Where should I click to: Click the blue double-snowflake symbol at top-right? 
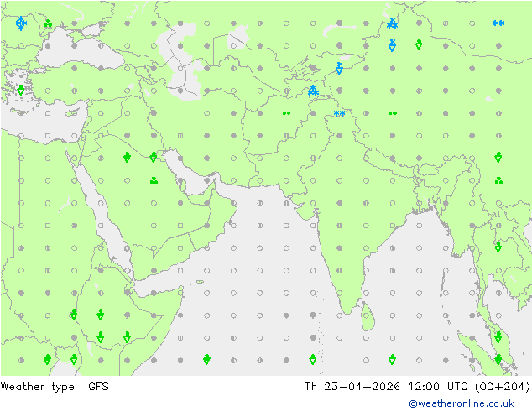pos(498,23)
